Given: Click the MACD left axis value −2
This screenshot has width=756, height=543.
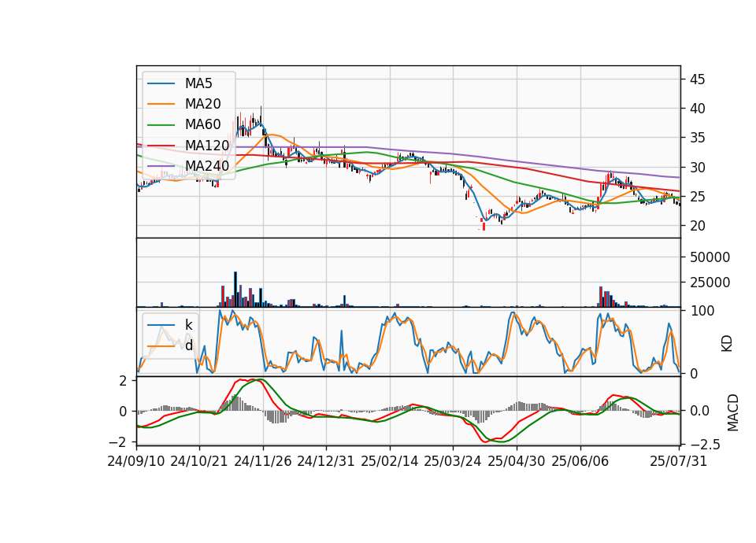Looking at the screenshot, I should (x=117, y=442).
